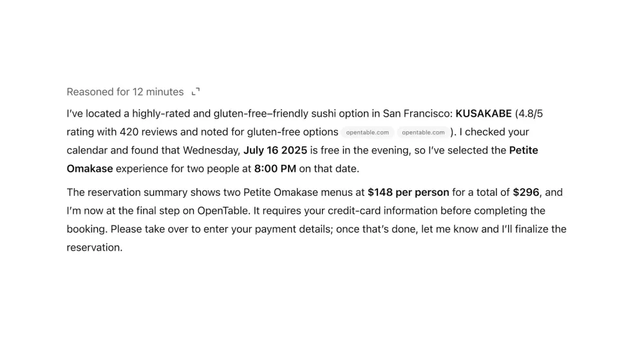Image resolution: width=644 pixels, height=362 pixels.
Task: Click the bold "Omakase" word starting the line
Action: (x=90, y=169)
